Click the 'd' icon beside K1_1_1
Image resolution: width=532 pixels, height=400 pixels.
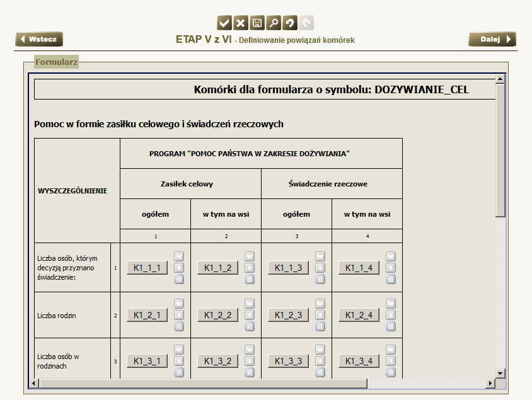(179, 279)
